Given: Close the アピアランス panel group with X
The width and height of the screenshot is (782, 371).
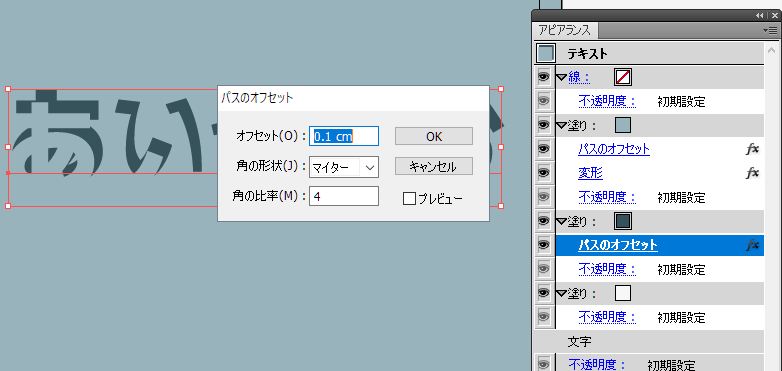Looking at the screenshot, I should coord(774,16).
